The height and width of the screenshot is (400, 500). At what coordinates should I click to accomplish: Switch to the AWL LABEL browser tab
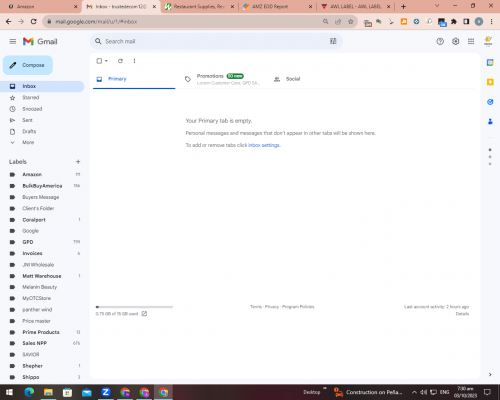coord(356,7)
